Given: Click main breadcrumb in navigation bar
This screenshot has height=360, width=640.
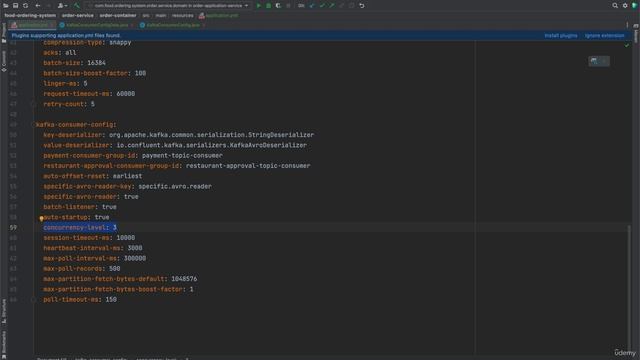Looking at the screenshot, I should coord(161,16).
